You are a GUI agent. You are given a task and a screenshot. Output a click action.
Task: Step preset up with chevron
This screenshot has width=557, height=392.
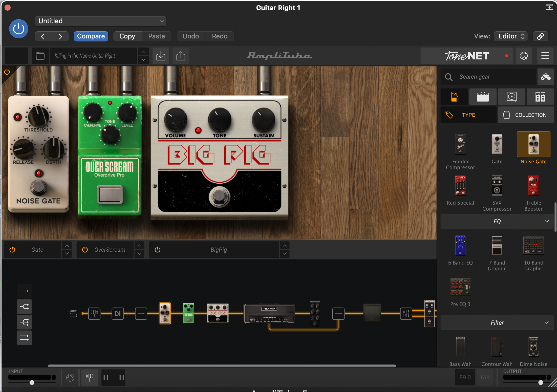(143, 52)
